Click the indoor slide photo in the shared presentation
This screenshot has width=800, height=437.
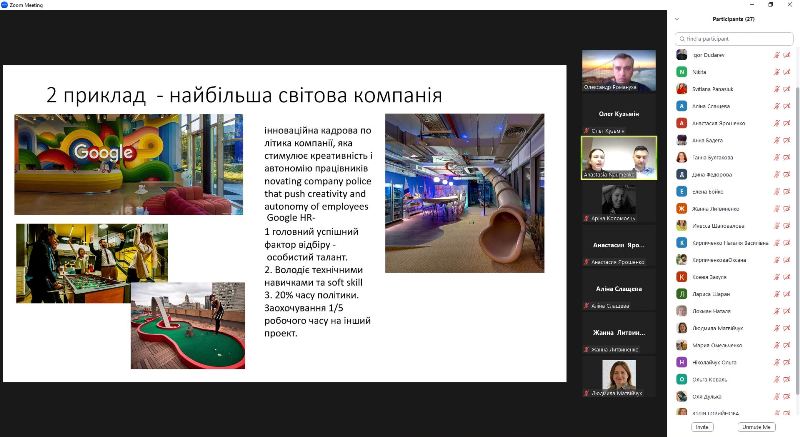tap(465, 193)
